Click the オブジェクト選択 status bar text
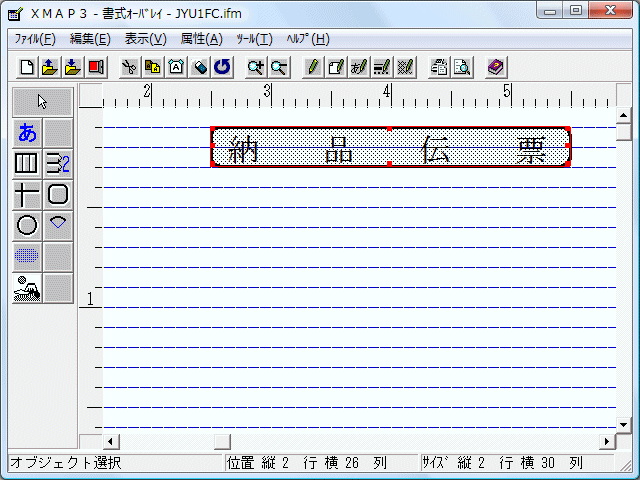Viewport: 640px width, 480px height. click(x=66, y=463)
